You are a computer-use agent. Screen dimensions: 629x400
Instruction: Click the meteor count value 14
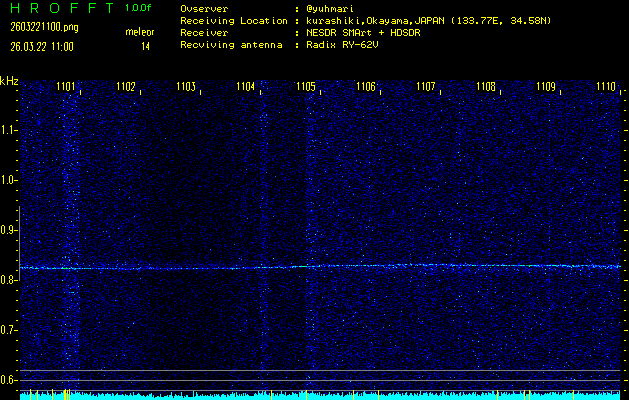click(146, 46)
